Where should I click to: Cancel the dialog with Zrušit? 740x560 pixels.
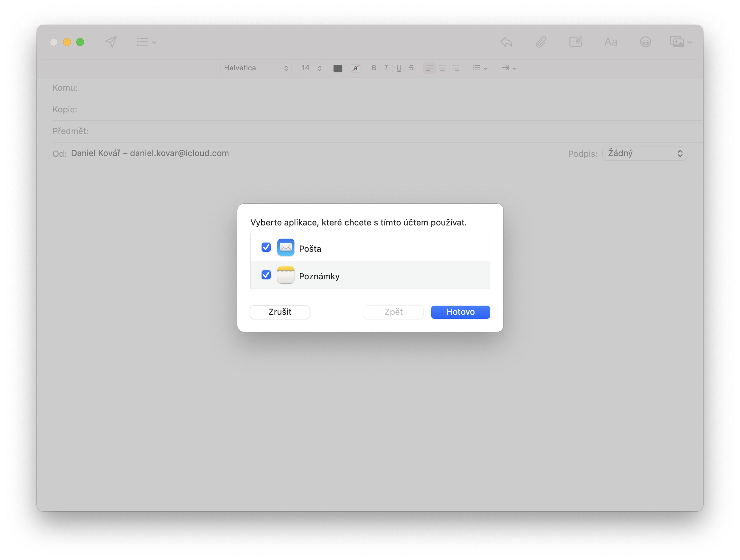280,312
